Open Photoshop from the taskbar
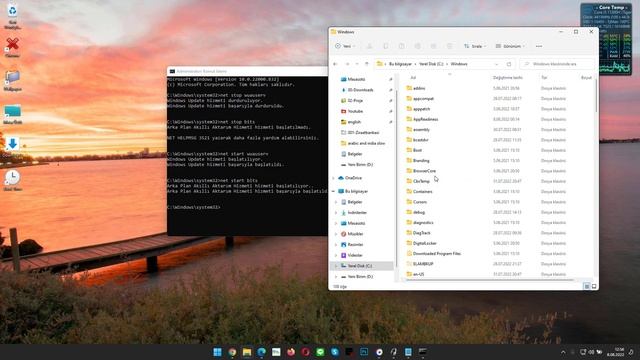Image resolution: width=640 pixels, height=360 pixels. (x=364, y=352)
